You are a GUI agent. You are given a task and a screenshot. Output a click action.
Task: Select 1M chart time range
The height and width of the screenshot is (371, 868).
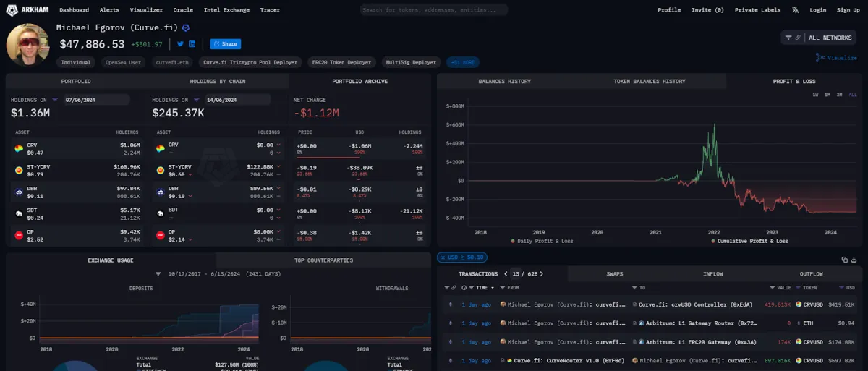(x=827, y=95)
